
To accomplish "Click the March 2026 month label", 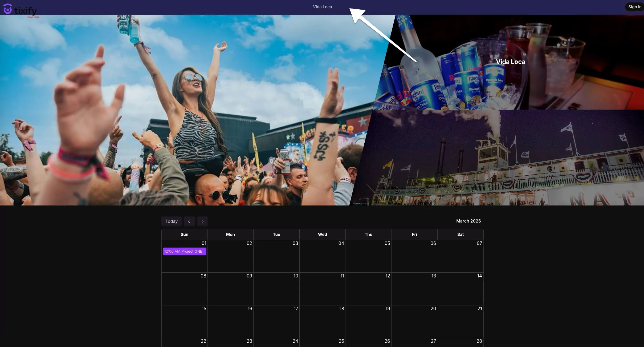I will (468, 221).
